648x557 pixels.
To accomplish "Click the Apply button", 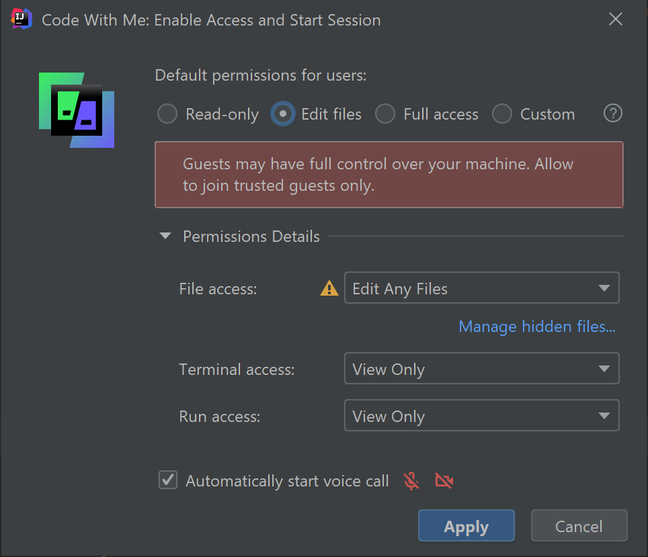I will pyautogui.click(x=466, y=526).
